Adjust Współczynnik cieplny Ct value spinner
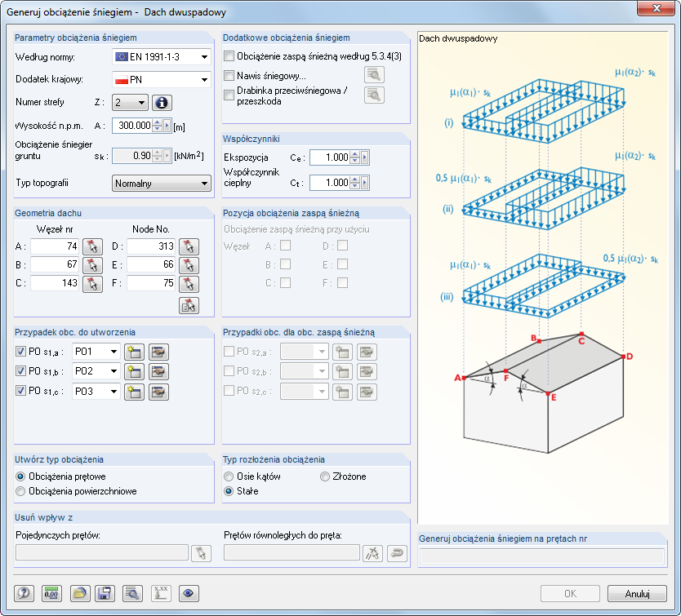The width and height of the screenshot is (681, 616). [355, 183]
